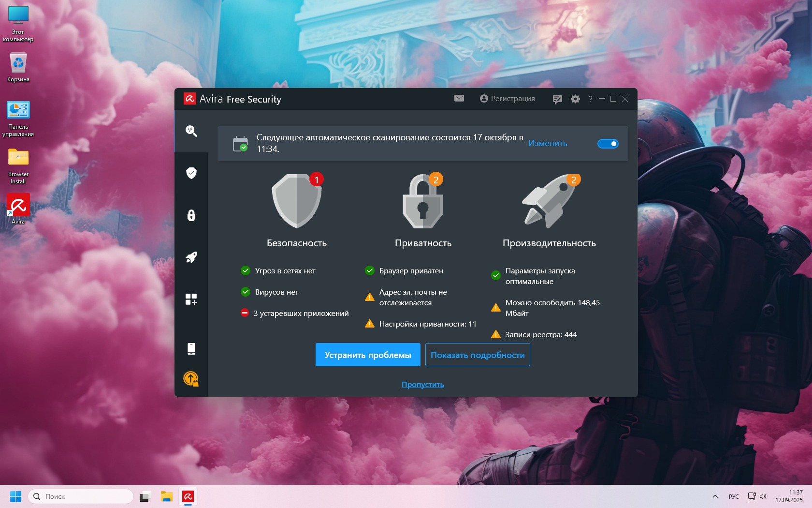Open the volume icon in system tray
Viewport: 812px width, 508px height.
point(763,496)
